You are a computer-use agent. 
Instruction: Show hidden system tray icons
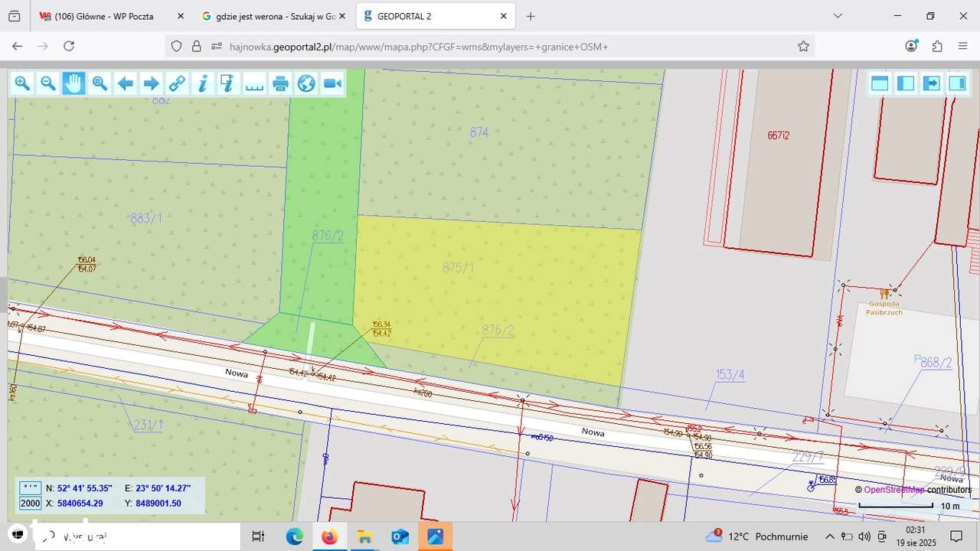point(829,536)
